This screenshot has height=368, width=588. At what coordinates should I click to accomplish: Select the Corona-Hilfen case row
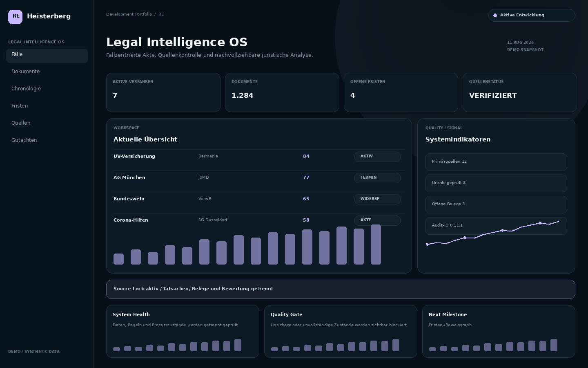[259, 220]
